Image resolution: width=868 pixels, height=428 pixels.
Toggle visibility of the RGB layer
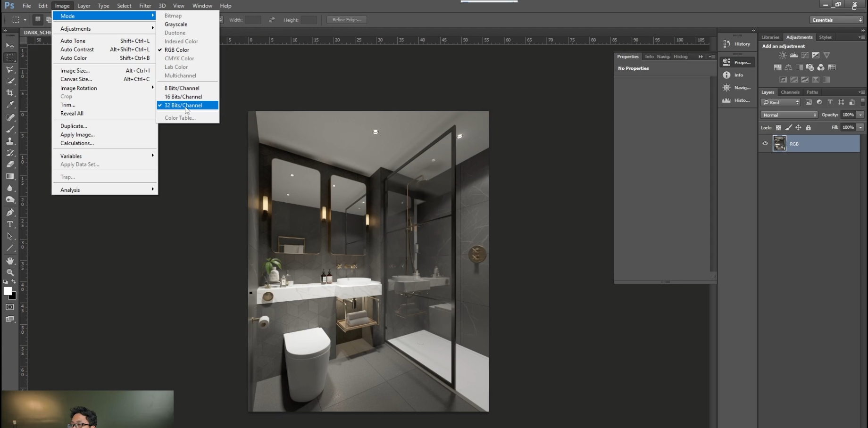coord(765,143)
